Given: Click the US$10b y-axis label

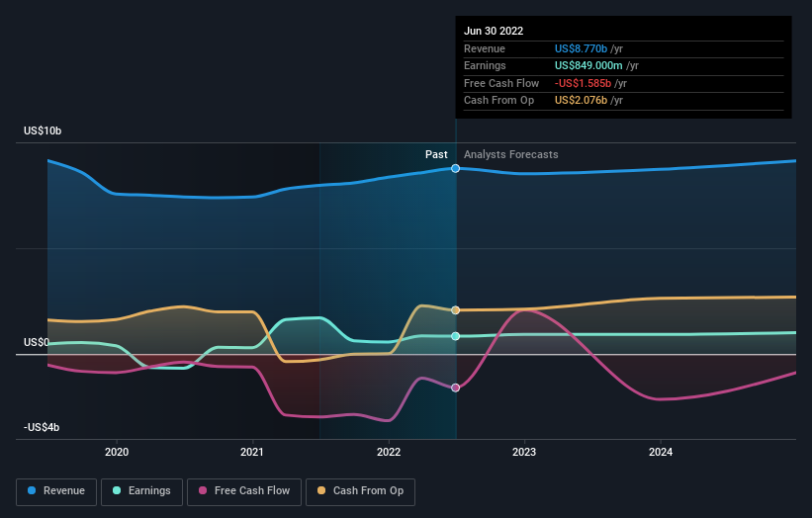Looking at the screenshot, I should tap(43, 130).
